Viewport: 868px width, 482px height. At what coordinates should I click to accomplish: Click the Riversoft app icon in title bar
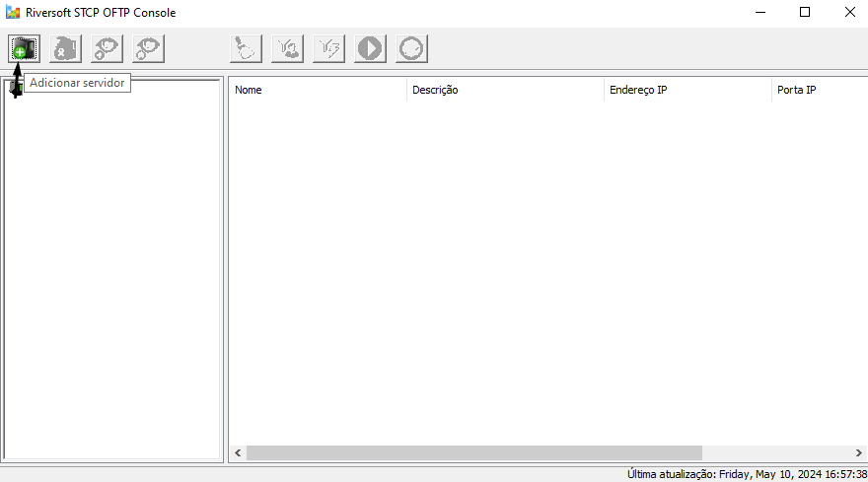click(13, 12)
